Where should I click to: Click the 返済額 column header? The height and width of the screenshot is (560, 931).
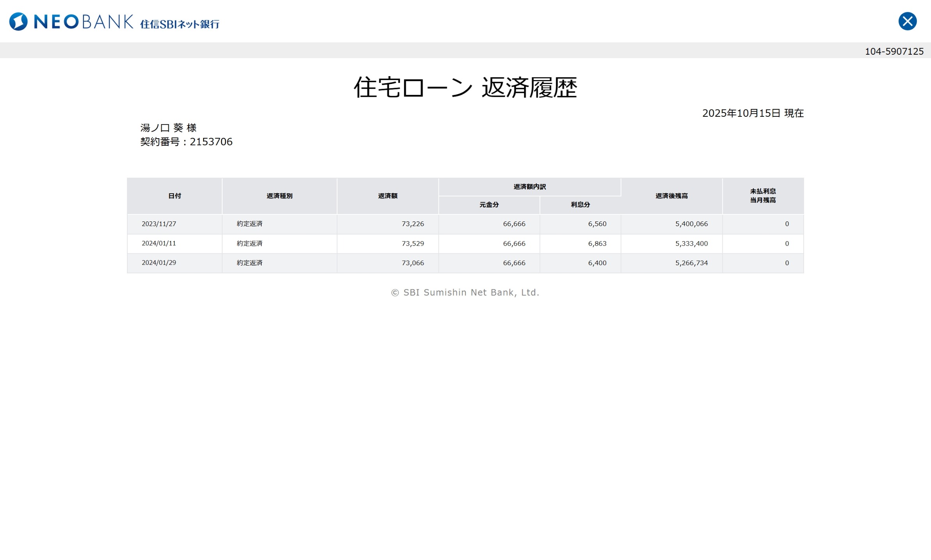click(x=387, y=196)
